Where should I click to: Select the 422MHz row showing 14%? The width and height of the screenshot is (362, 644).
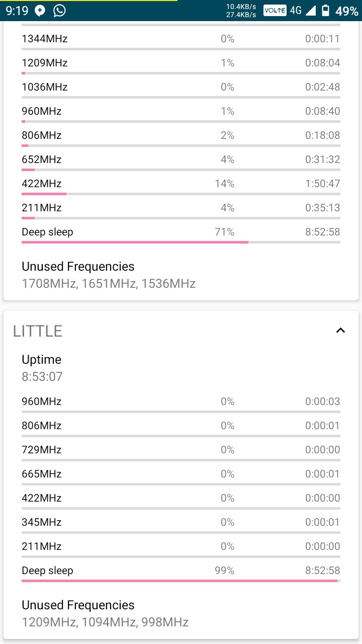tap(181, 186)
